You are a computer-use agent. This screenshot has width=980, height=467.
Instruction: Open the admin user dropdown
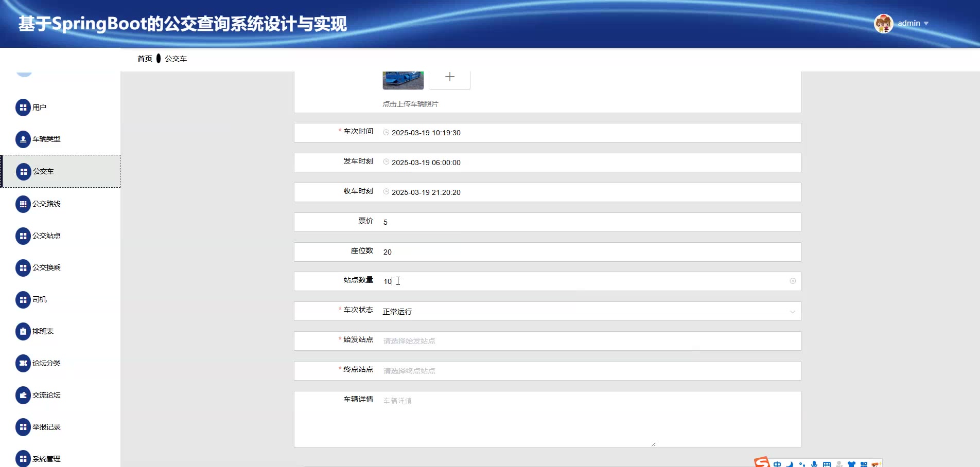pos(913,23)
